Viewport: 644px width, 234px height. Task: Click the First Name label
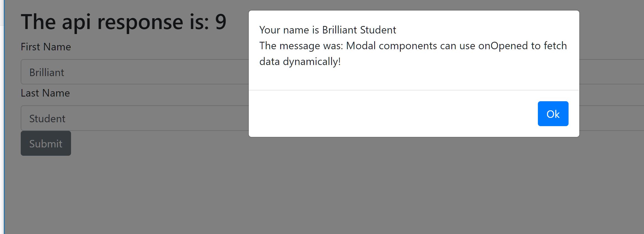(46, 47)
